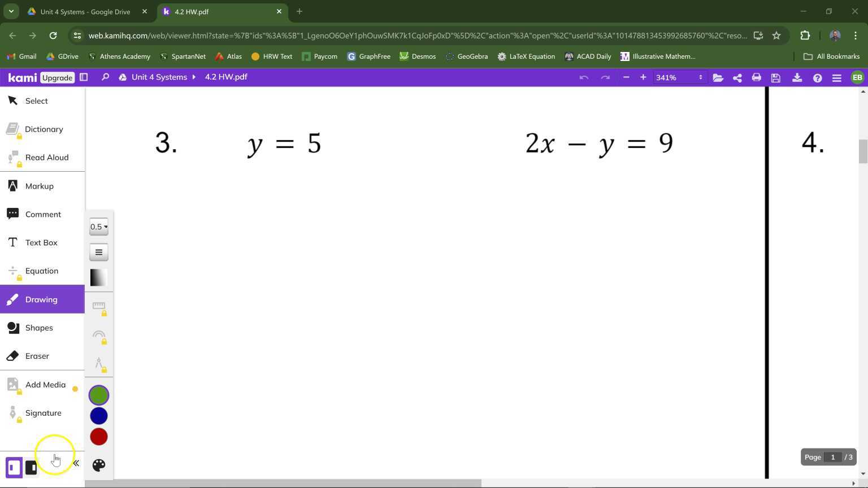Open the Shapes tool

coord(39,328)
